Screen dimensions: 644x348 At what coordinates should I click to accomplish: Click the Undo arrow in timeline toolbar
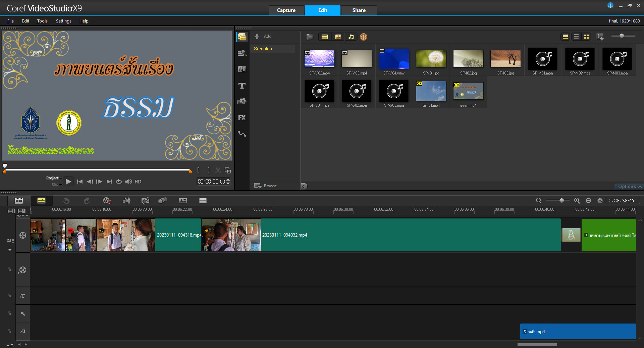click(x=66, y=201)
